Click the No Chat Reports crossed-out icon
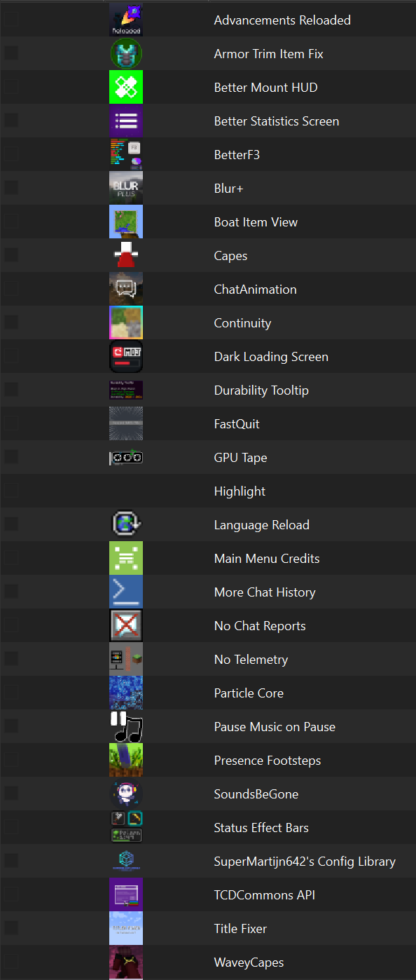 [x=126, y=625]
